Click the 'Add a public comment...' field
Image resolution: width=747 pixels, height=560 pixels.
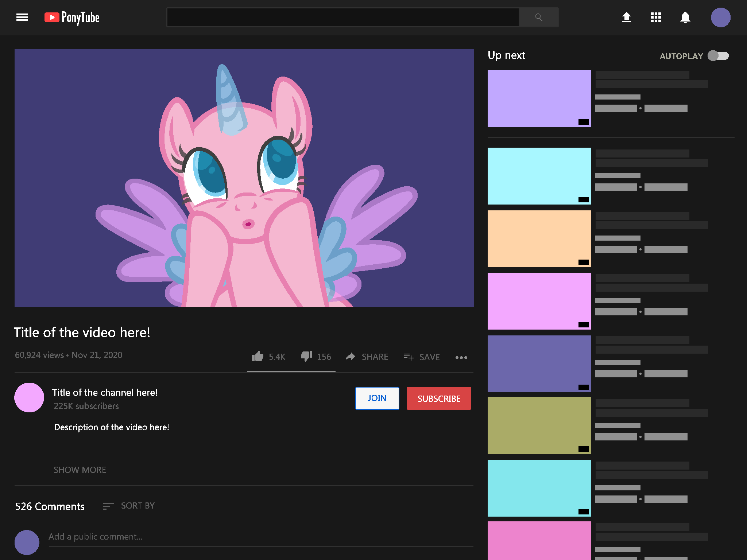point(261,537)
